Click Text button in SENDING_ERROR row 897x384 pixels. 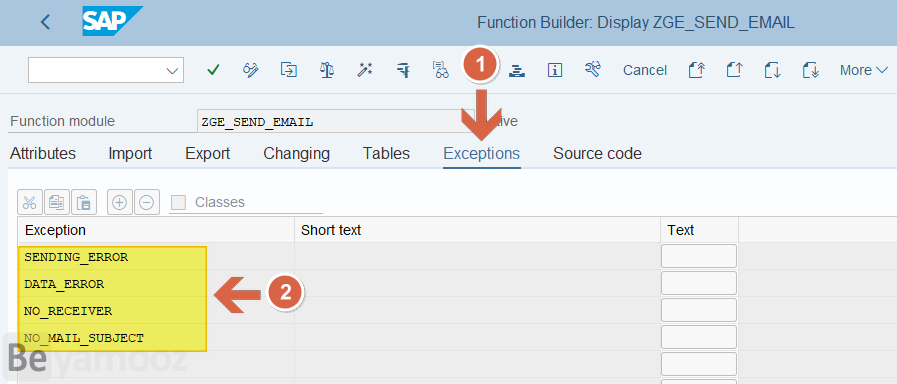tap(698, 256)
